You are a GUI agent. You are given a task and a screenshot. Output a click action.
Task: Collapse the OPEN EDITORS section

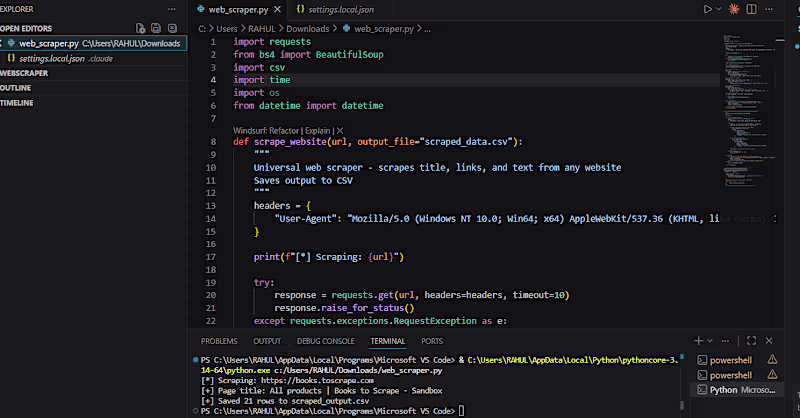pos(26,29)
